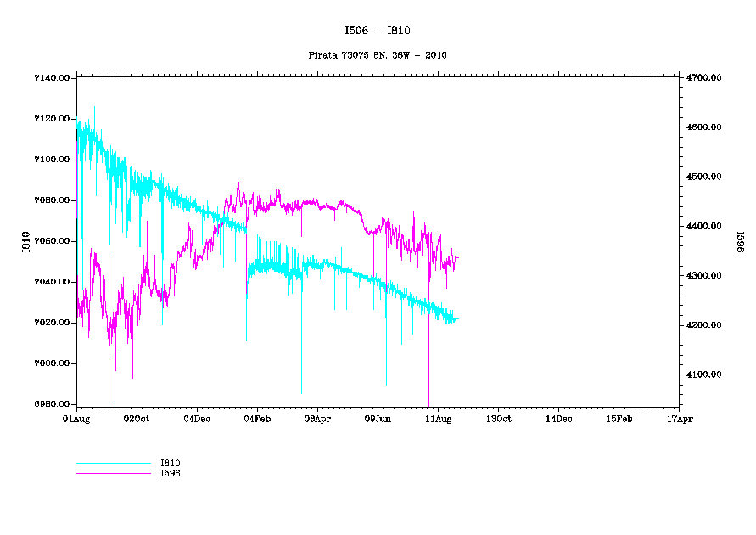Click the 6980.00 left axis value
The height and width of the screenshot is (535, 756).
51,404
